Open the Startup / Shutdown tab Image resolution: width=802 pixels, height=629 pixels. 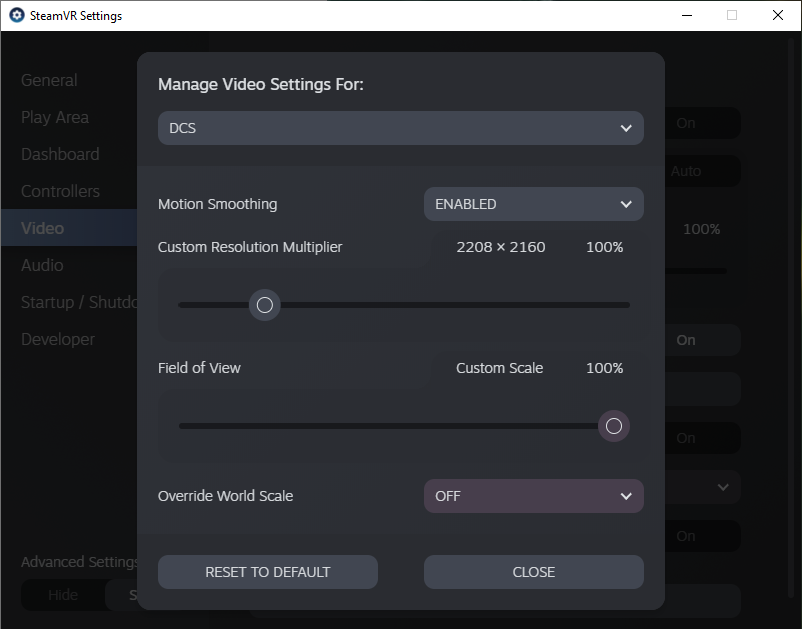coord(79,302)
